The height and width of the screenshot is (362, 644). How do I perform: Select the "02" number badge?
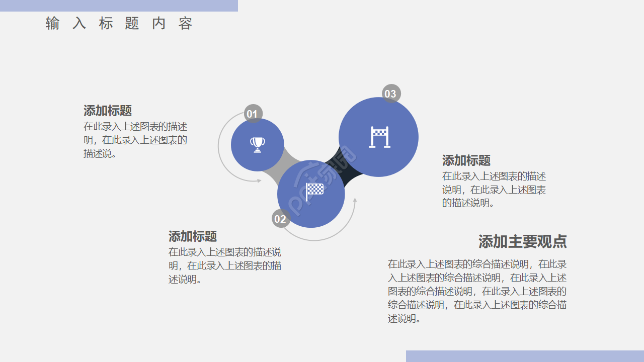coord(280,219)
